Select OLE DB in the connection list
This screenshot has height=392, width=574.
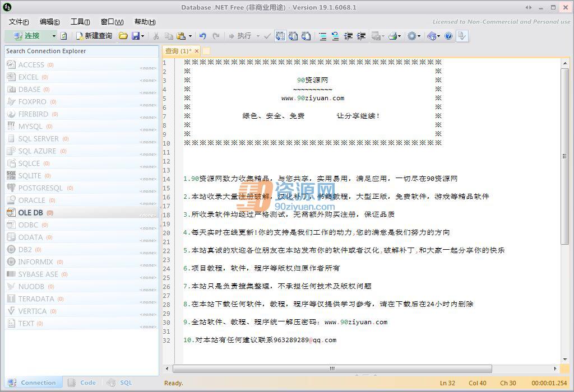pos(82,212)
